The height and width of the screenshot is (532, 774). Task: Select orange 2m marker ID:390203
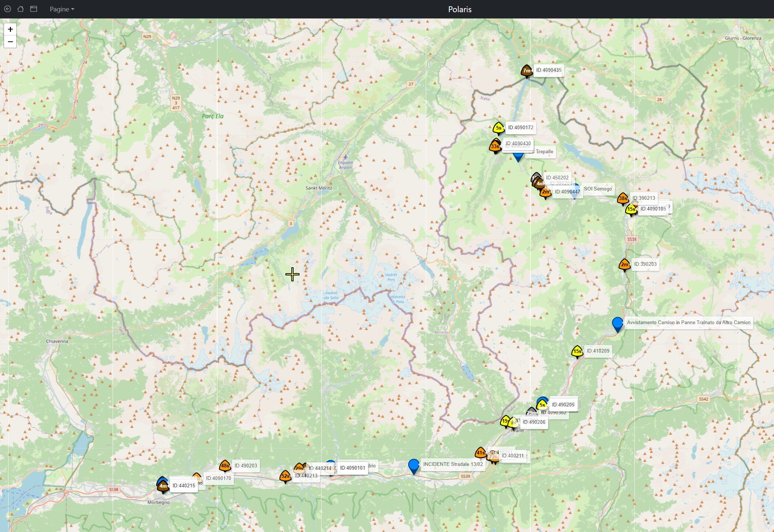624,264
